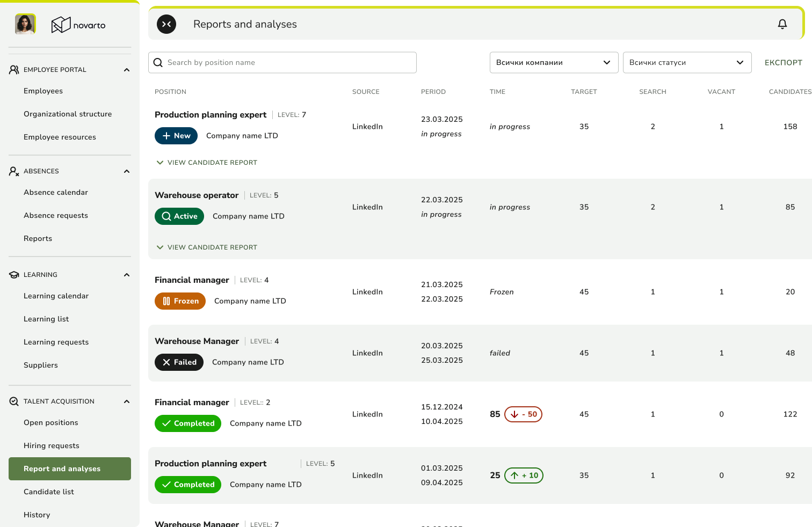The height and width of the screenshot is (527, 812).
Task: Go to Organizational structure
Action: (68, 114)
